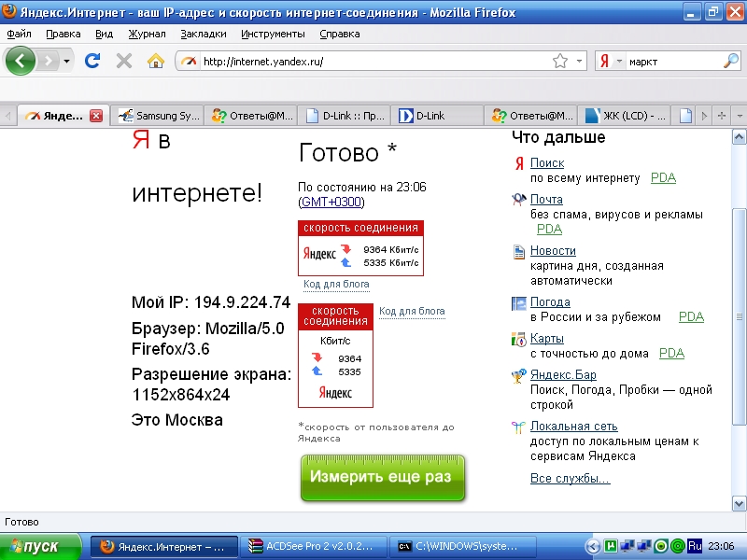Open the Инструменты menu

click(x=273, y=34)
